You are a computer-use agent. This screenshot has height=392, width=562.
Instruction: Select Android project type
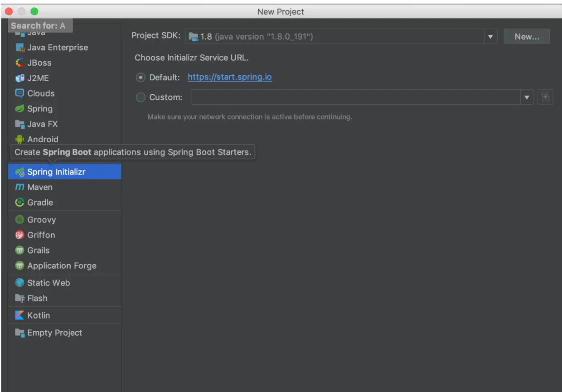point(65,139)
